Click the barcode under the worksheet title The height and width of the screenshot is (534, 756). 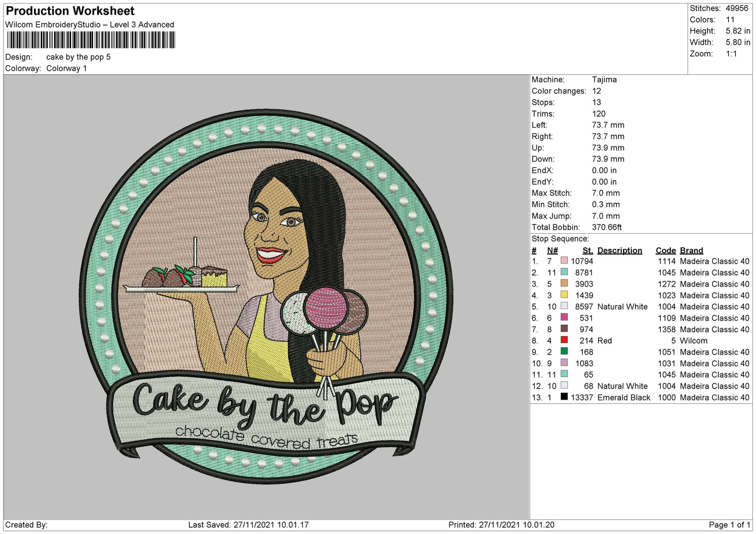[91, 40]
